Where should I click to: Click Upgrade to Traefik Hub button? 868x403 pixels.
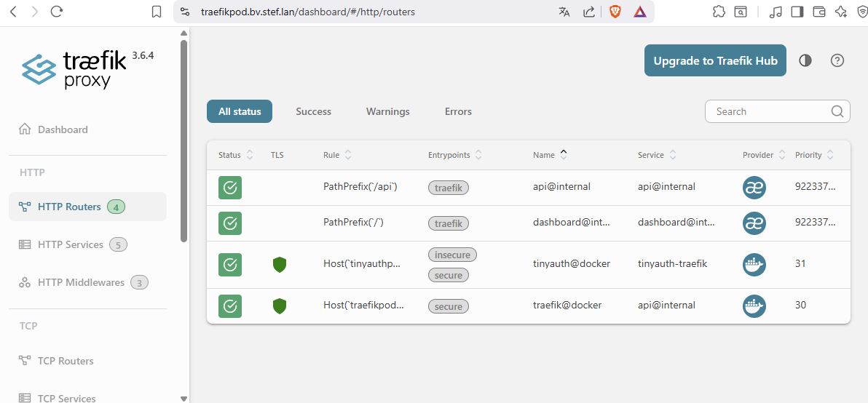(x=715, y=61)
